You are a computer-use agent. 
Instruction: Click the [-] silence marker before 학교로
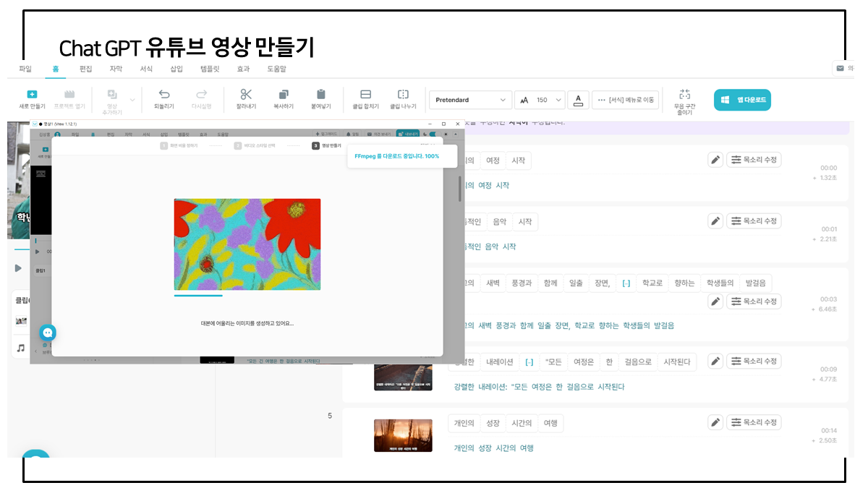pyautogui.click(x=626, y=283)
